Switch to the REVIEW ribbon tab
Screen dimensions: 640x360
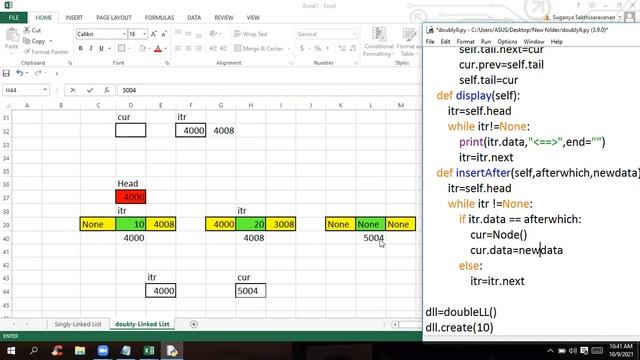[224, 18]
